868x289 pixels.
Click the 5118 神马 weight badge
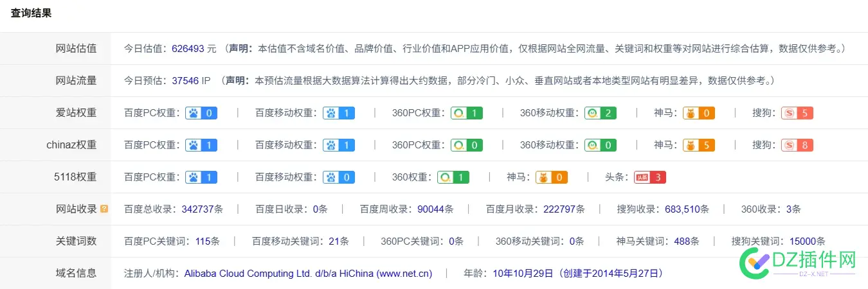(x=552, y=177)
